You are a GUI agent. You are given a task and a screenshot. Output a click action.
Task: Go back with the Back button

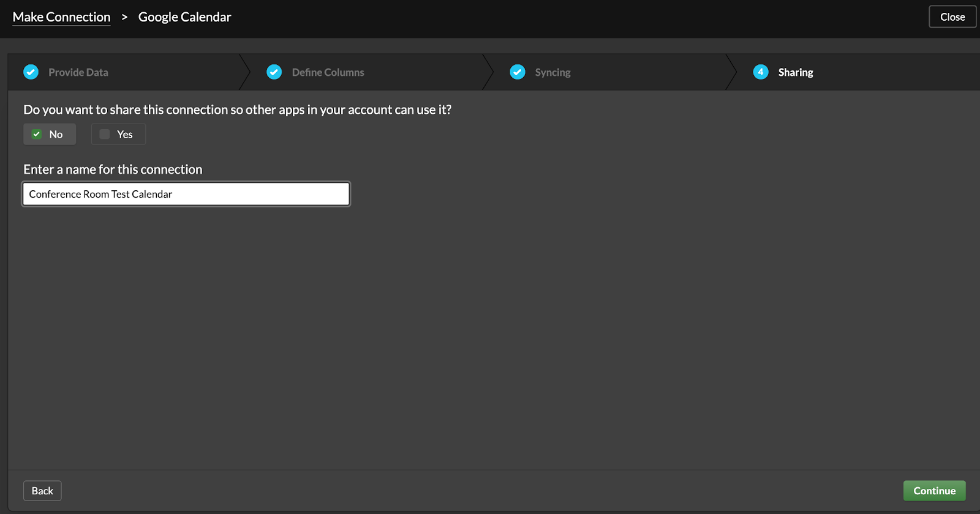coord(42,491)
